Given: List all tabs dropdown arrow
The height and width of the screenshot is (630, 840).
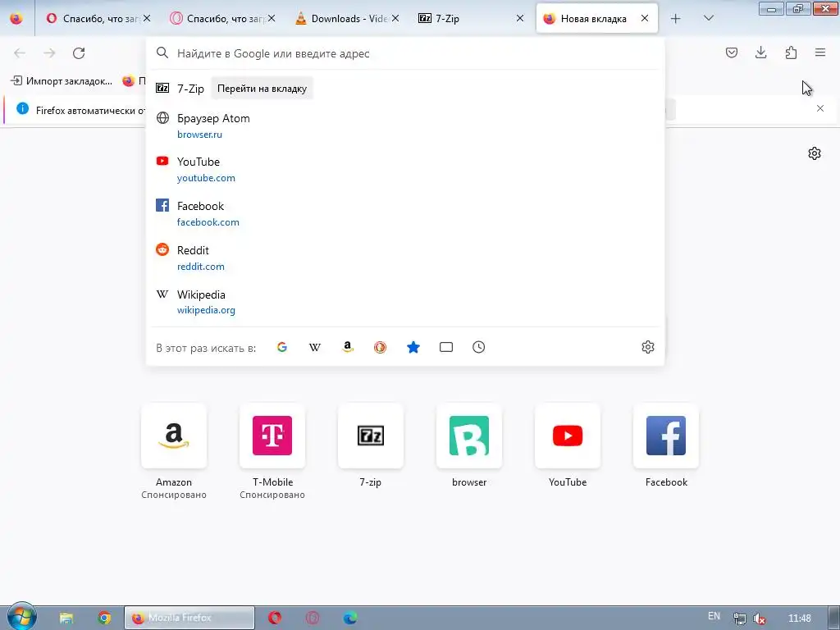Looking at the screenshot, I should 708,18.
